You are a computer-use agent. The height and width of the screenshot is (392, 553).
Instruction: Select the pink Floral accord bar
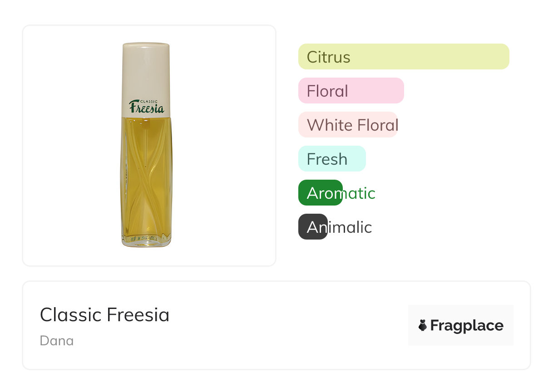click(351, 91)
